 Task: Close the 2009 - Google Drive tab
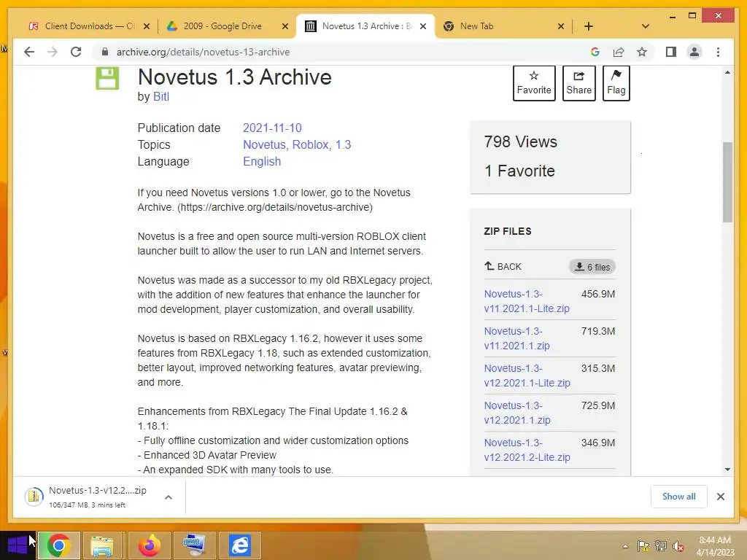[x=285, y=26]
